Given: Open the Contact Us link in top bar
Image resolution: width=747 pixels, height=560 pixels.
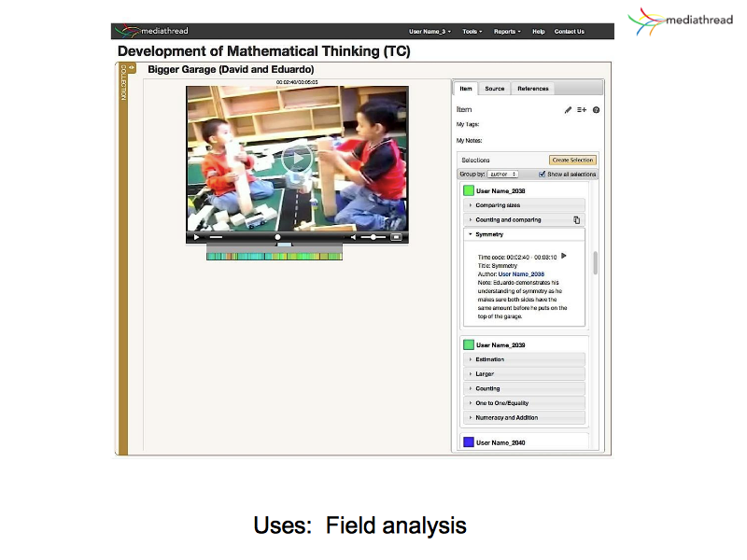Looking at the screenshot, I should [x=569, y=31].
